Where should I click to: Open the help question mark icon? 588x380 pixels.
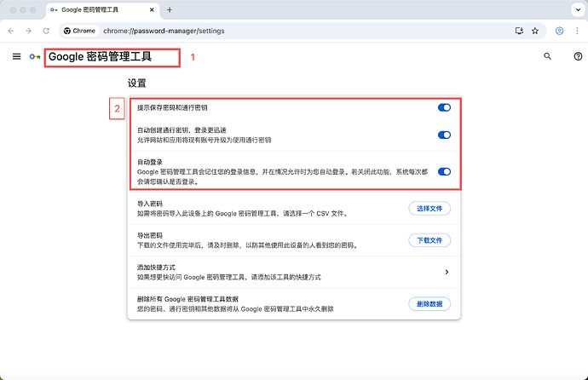click(x=579, y=56)
